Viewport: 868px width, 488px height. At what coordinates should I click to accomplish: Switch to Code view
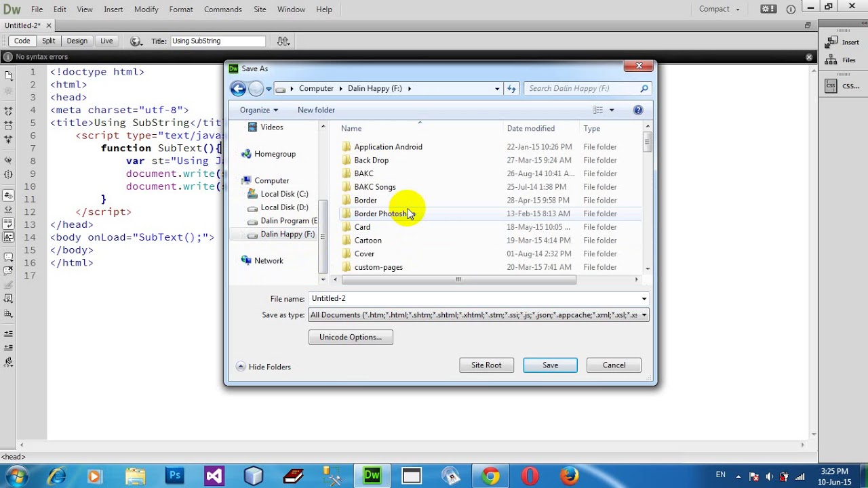22,41
